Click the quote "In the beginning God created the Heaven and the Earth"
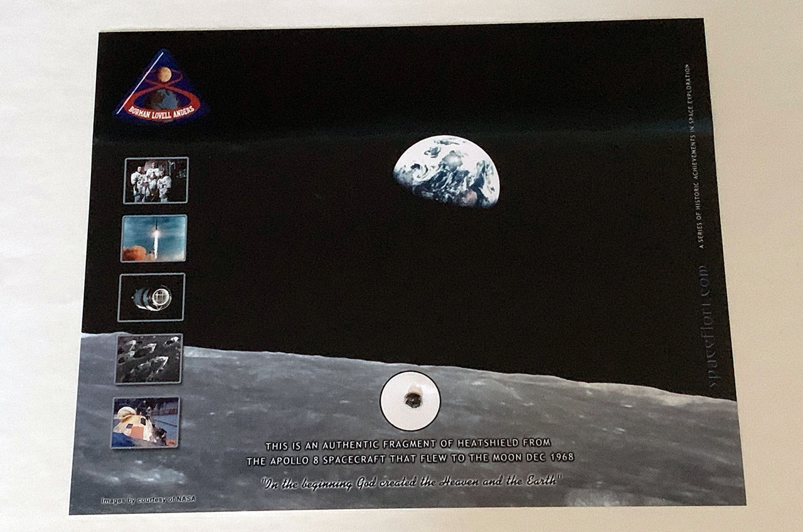The height and width of the screenshot is (532, 803). (411, 483)
